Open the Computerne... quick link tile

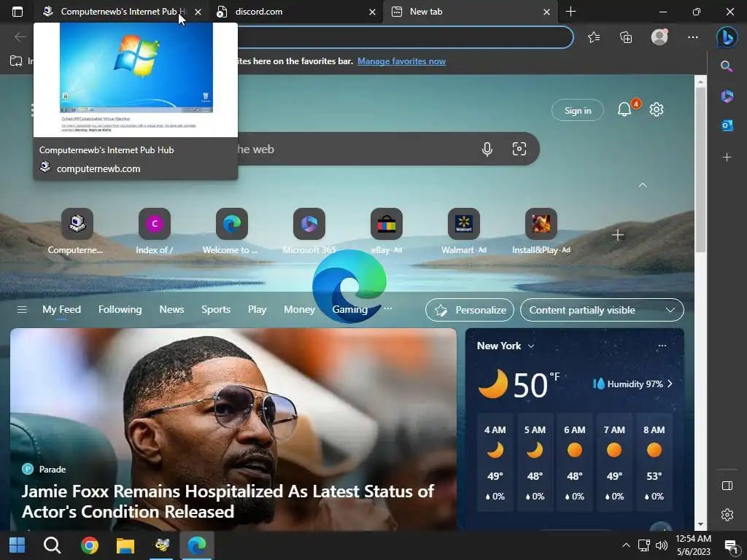77,231
